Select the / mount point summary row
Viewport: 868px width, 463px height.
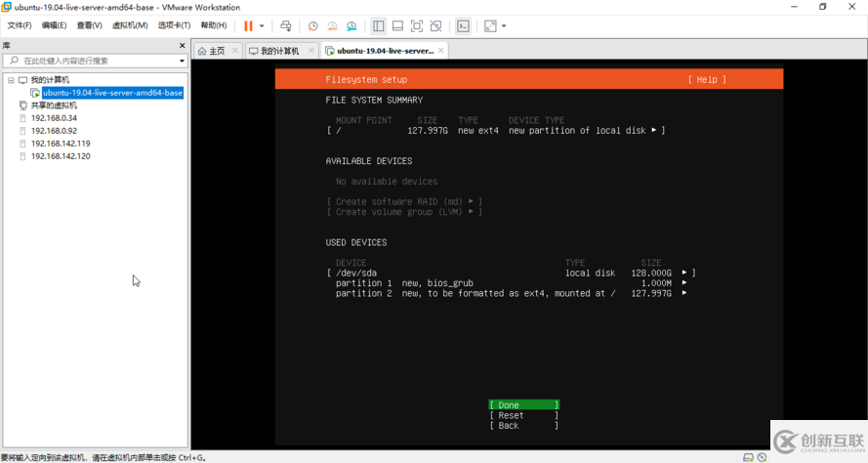[x=496, y=131]
